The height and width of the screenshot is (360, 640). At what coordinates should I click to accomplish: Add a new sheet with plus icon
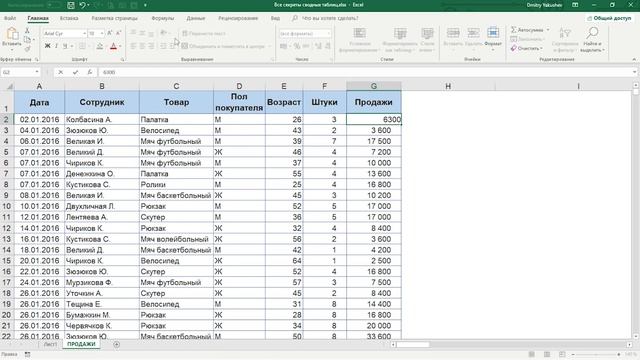click(x=116, y=344)
